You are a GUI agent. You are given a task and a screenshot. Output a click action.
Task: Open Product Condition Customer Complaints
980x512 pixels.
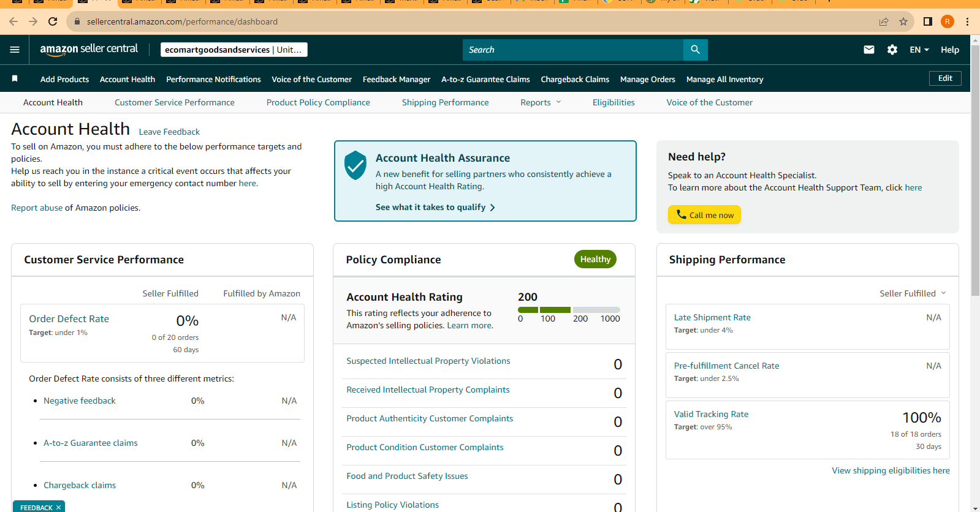pyautogui.click(x=425, y=447)
